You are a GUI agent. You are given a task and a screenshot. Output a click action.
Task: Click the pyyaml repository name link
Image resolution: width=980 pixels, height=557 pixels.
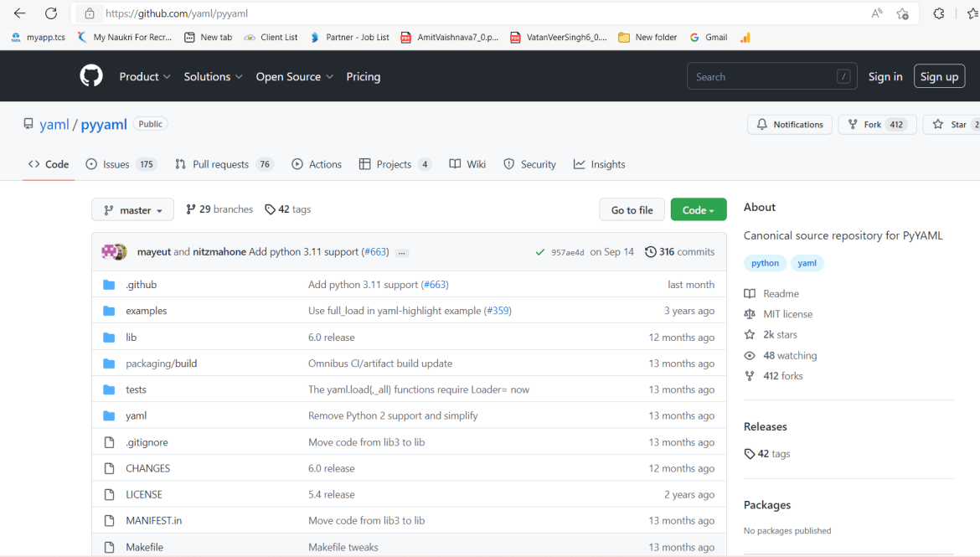click(x=104, y=125)
